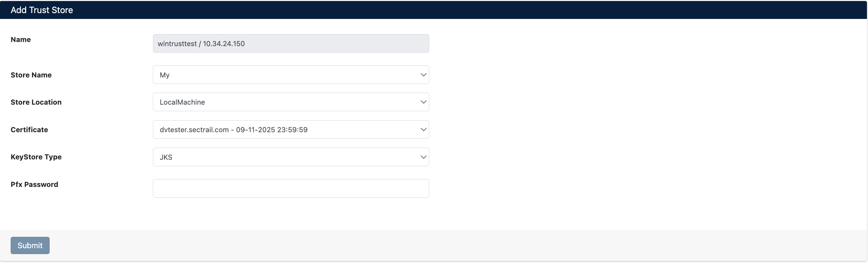This screenshot has height=263, width=868.
Task: Click the KeyStore Type dropdown chevron
Action: click(x=423, y=157)
